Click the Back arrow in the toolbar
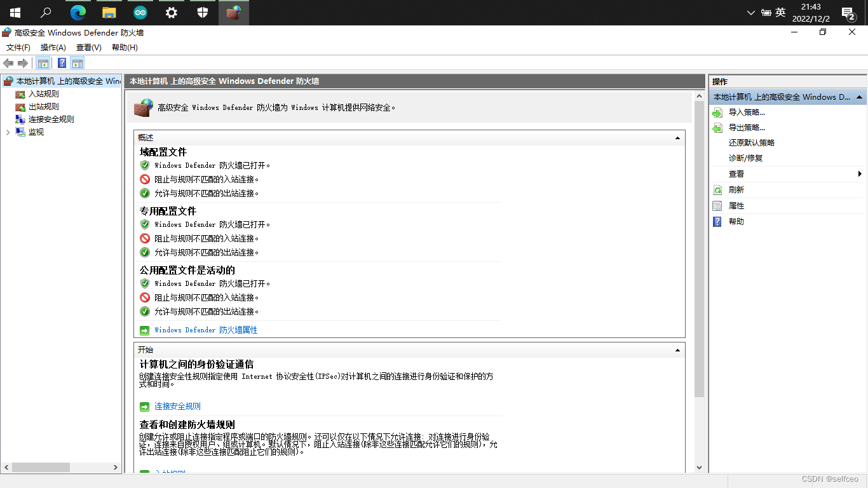Screen dimensions: 868x488 pos(8,63)
